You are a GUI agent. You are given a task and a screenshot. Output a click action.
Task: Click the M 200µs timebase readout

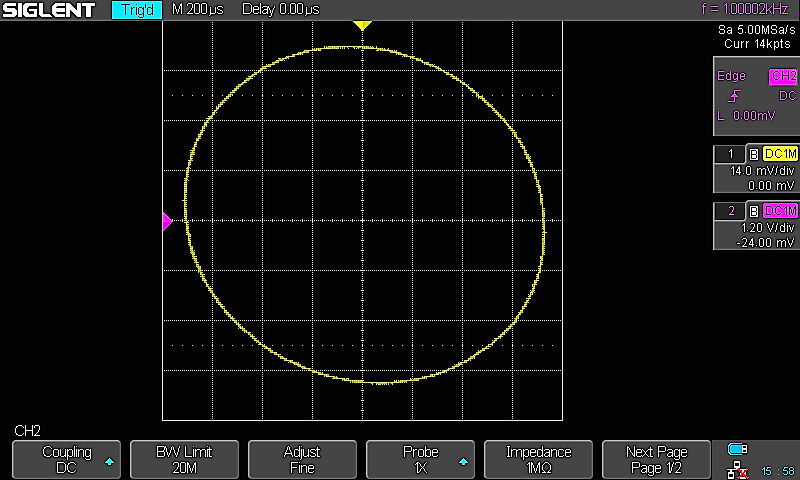click(x=198, y=10)
